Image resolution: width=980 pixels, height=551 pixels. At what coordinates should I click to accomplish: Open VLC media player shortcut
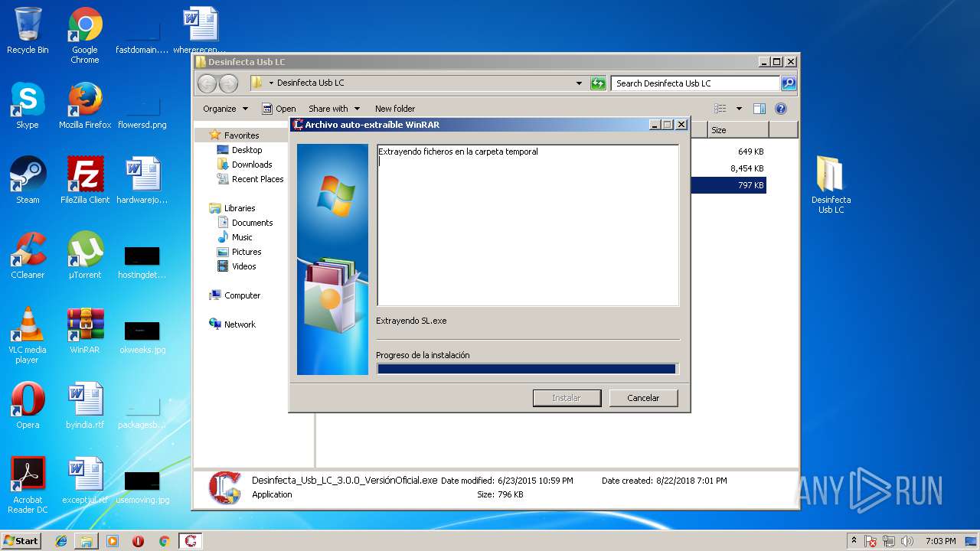[x=28, y=335]
